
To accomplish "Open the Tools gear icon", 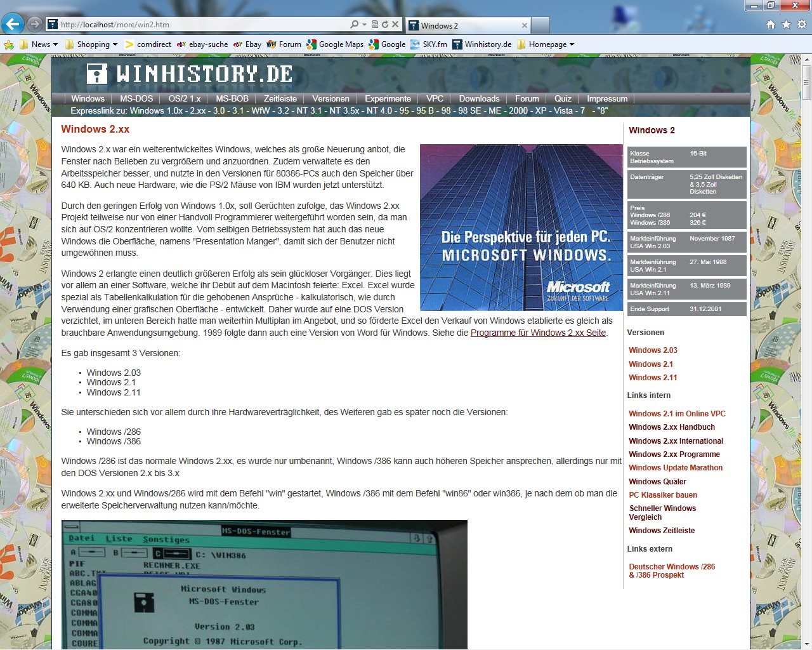I will [802, 25].
